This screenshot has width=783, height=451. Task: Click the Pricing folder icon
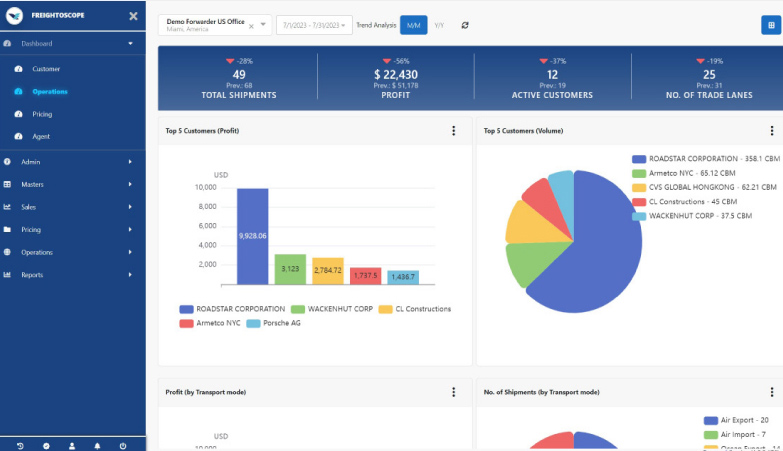pyautogui.click(x=7, y=229)
